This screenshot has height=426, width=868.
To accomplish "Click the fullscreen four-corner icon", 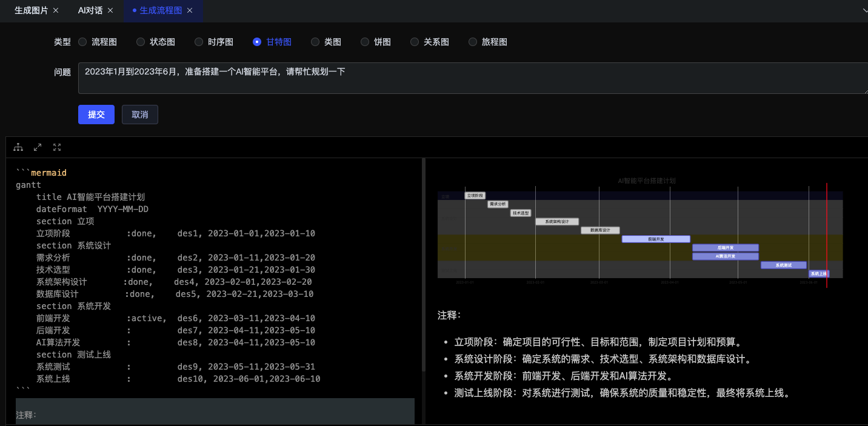I will point(57,147).
